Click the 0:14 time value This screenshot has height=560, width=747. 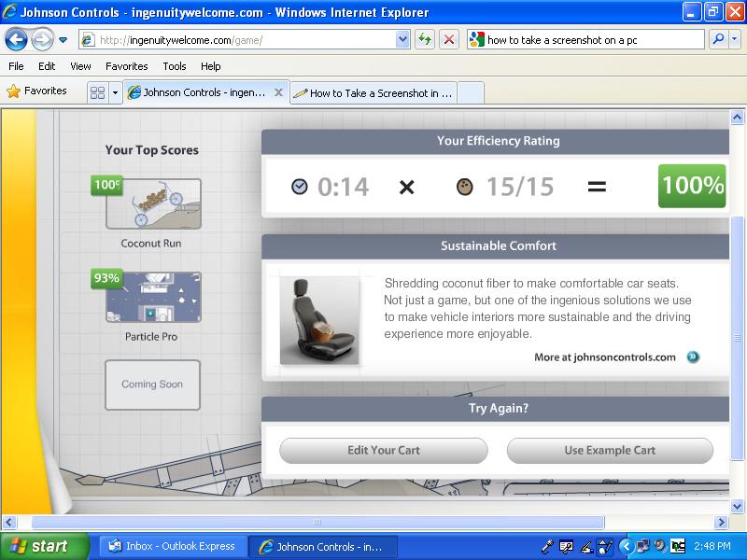pyautogui.click(x=343, y=187)
